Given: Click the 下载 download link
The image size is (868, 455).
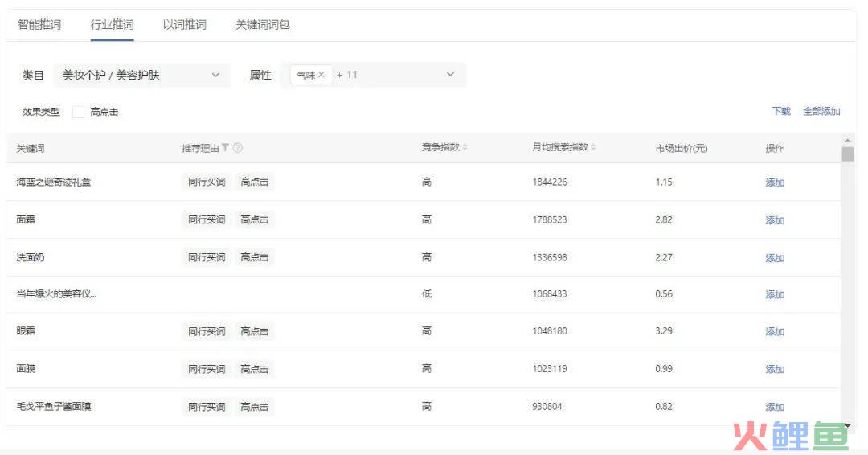Looking at the screenshot, I should pyautogui.click(x=780, y=112).
